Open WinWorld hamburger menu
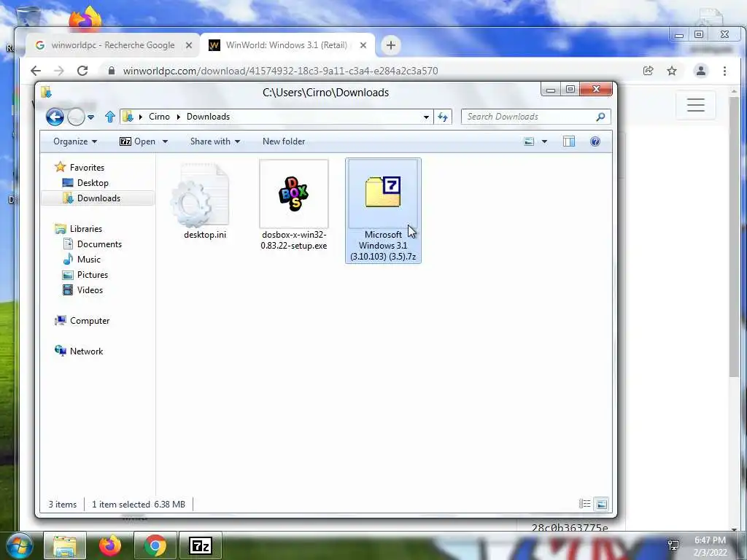The image size is (747, 560). point(695,105)
